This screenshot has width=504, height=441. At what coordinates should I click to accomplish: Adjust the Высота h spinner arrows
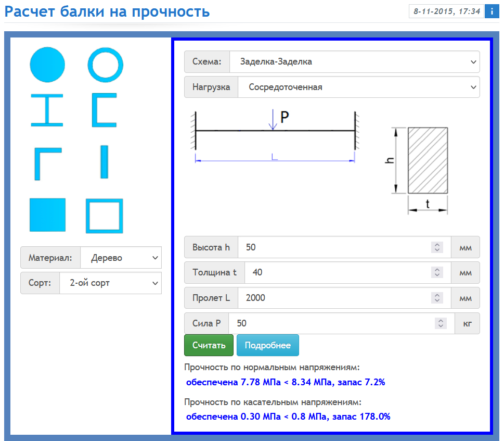tap(437, 247)
